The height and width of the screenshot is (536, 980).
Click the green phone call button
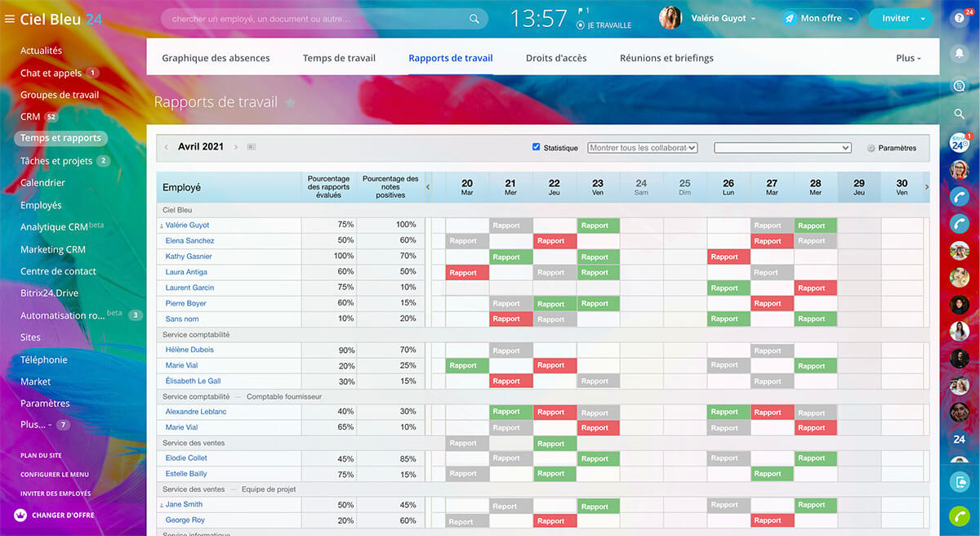coord(960,516)
